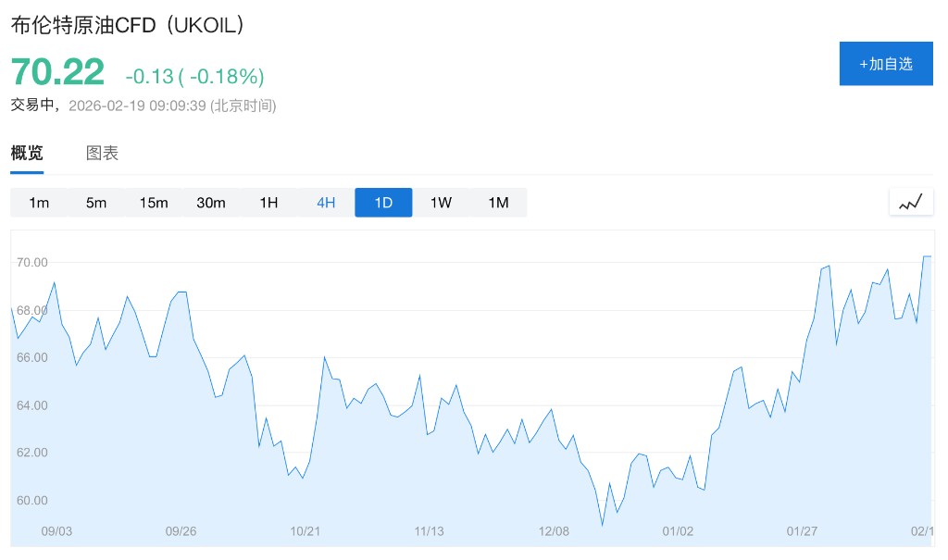Image resolution: width=948 pixels, height=560 pixels.
Task: Click the +加自选 watchlist button
Action: pyautogui.click(x=885, y=64)
